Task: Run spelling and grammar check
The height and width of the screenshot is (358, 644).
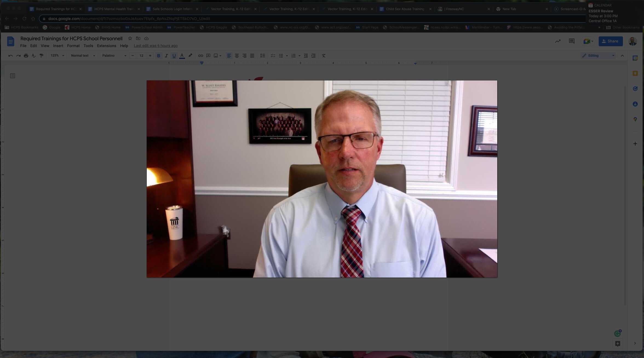Action: (34, 56)
